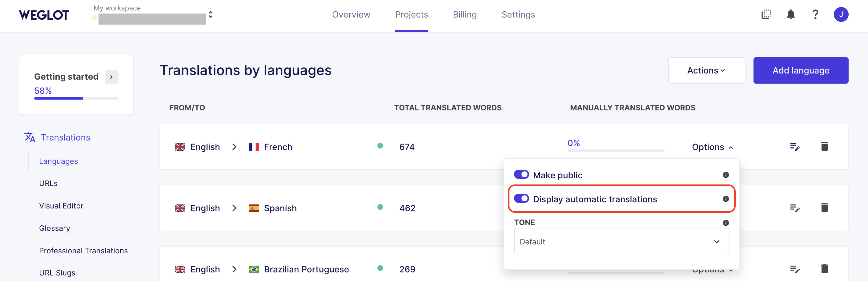Click the Brazilian flag icon
This screenshot has height=281, width=868.
(x=254, y=270)
